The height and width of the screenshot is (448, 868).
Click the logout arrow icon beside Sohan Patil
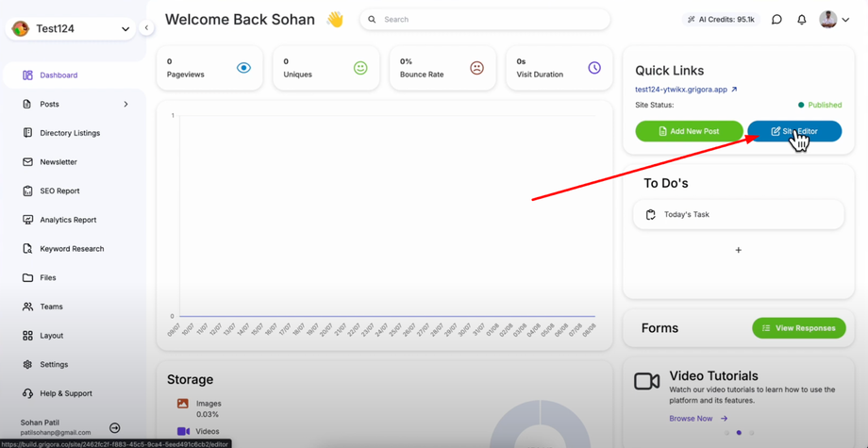pos(114,427)
